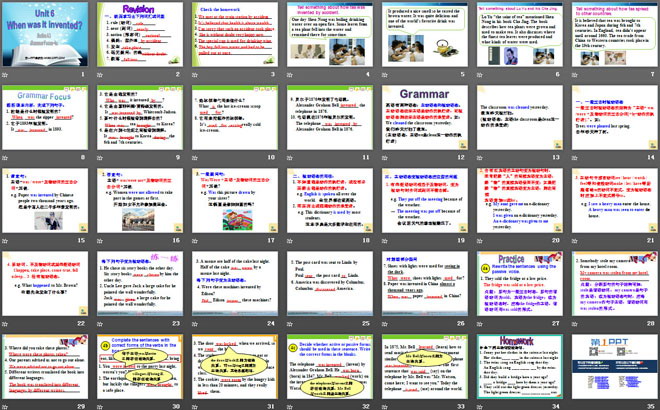Select the Practice 4a slide 27 thumbnail
Screen dimensions: 660x410
click(x=520, y=283)
